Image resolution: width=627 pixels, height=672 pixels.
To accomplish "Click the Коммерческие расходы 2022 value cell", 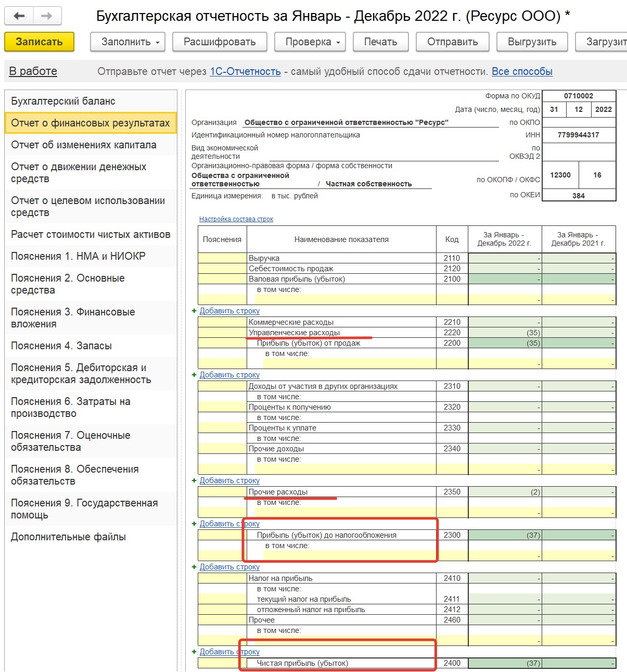I will [505, 322].
